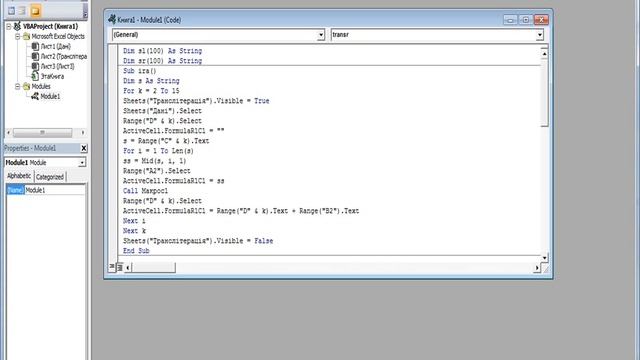640x360 pixels.
Task: Click the VBAProject project icon
Action: coord(17,27)
